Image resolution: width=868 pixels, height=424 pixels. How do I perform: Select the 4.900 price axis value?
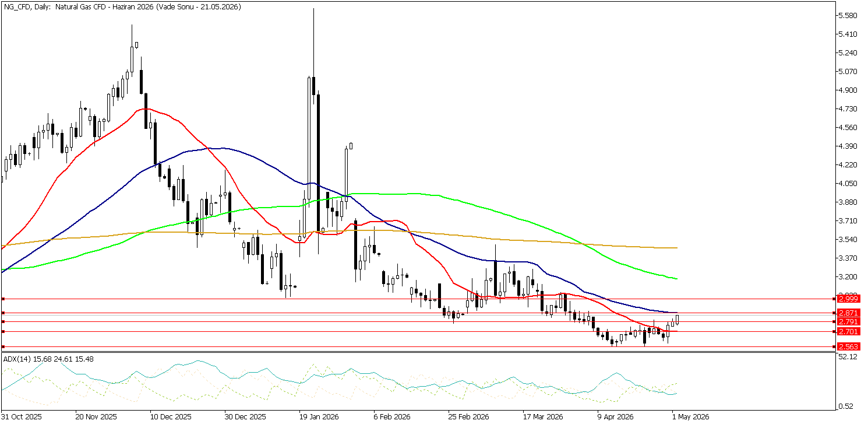click(x=848, y=90)
